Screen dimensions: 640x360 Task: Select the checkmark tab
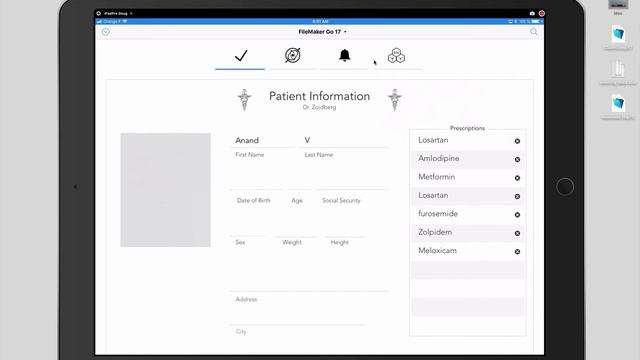240,56
